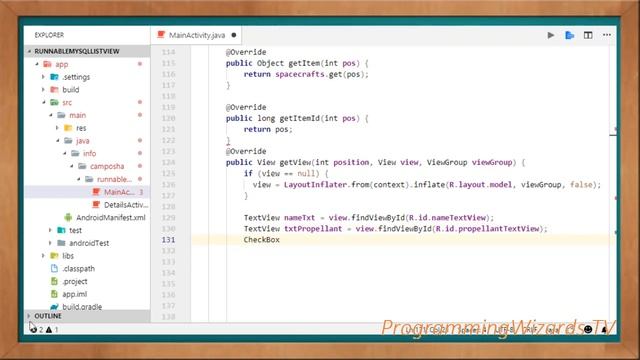Screen dimensions: 640x360
Task: Click the androidTest folder icon
Action: [61, 243]
